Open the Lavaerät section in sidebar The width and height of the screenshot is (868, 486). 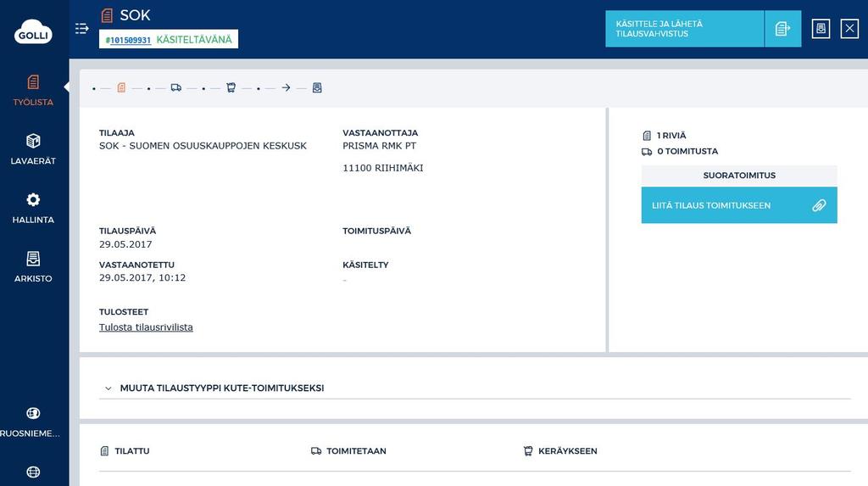pos(33,149)
